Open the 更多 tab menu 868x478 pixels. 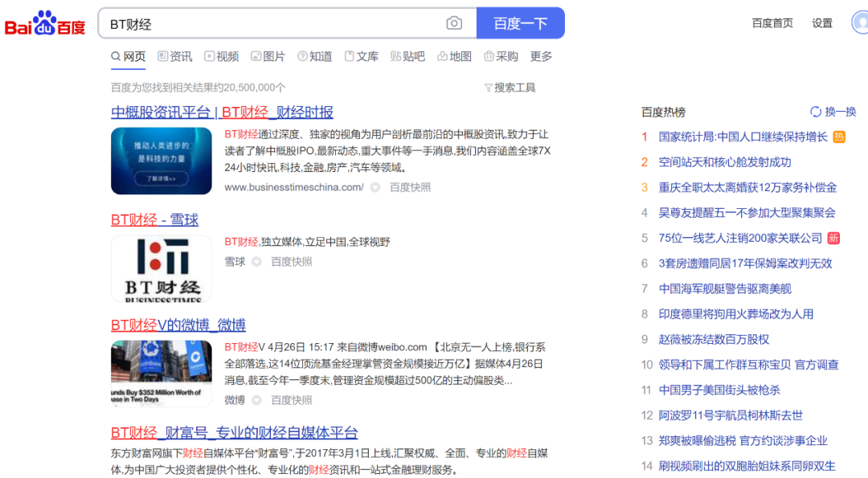tap(541, 56)
